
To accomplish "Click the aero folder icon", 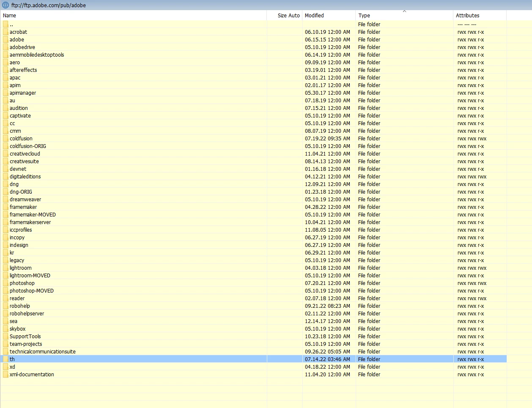I will point(5,62).
